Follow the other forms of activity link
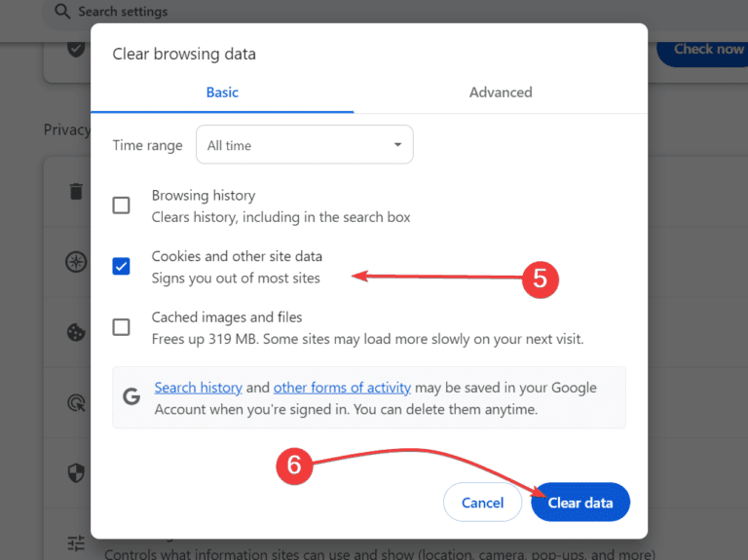 (x=342, y=388)
